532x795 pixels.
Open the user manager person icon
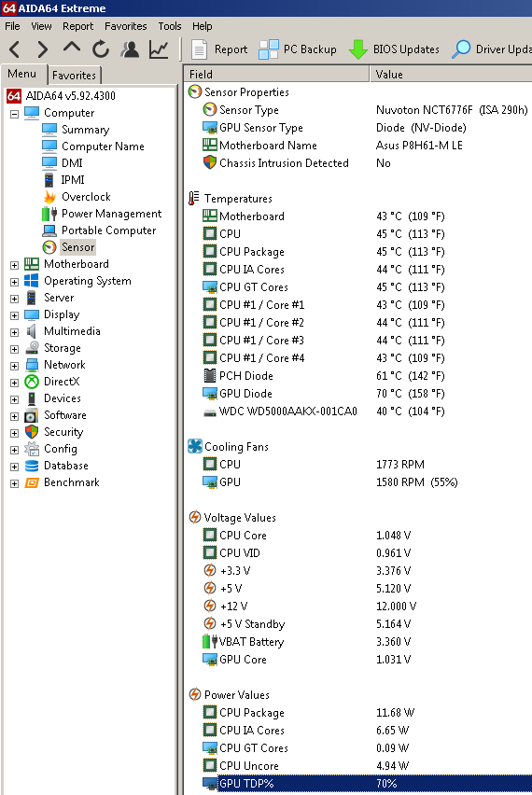click(130, 49)
